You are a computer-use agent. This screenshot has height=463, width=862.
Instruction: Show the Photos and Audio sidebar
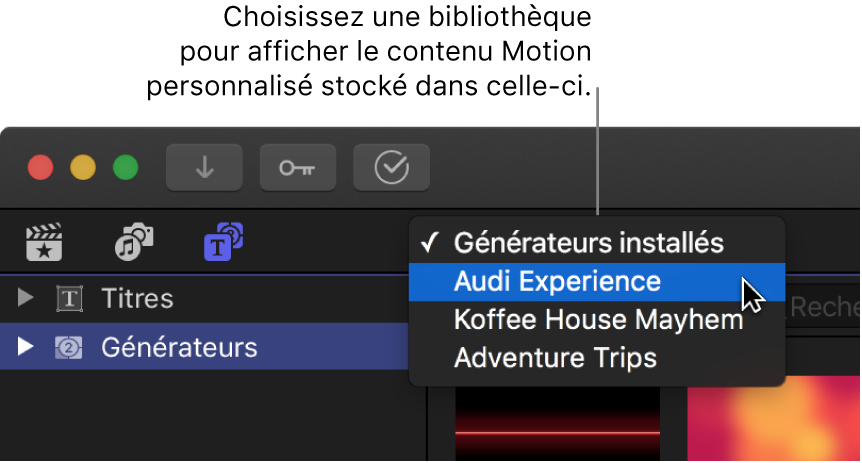133,242
